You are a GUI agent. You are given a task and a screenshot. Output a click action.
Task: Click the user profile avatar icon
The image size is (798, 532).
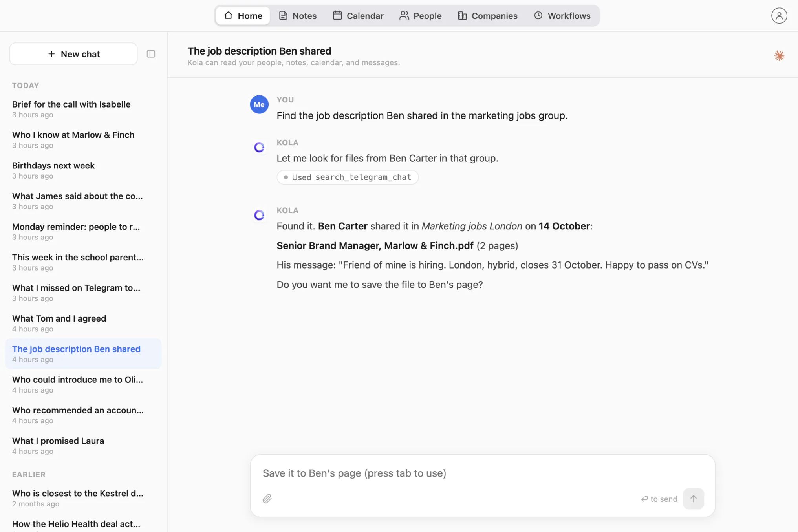(779, 16)
